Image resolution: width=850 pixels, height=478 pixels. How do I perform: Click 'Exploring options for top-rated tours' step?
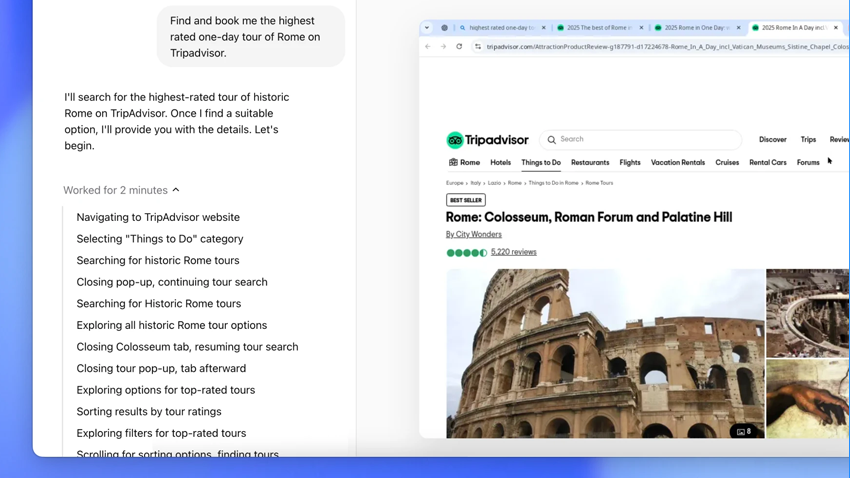tap(165, 390)
